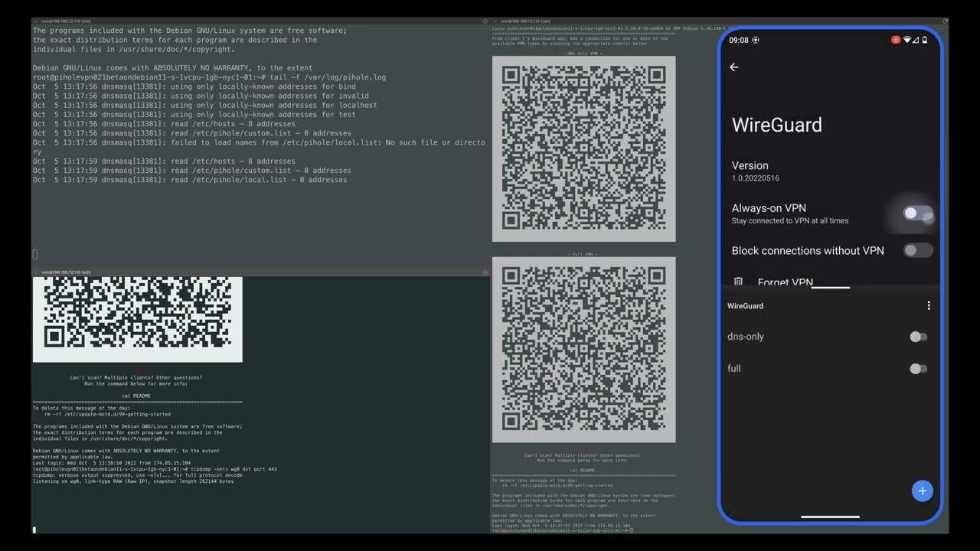Toggle Block connections without VPN switch

917,250
